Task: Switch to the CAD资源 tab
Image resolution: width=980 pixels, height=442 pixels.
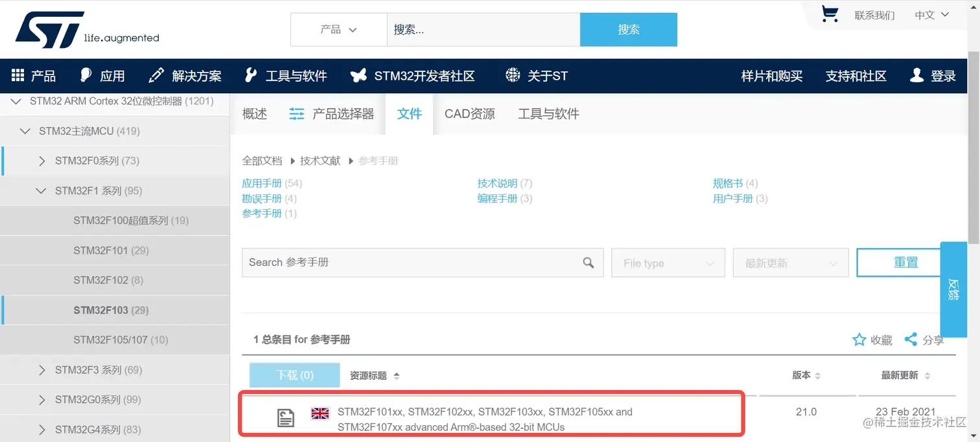Action: click(470, 114)
